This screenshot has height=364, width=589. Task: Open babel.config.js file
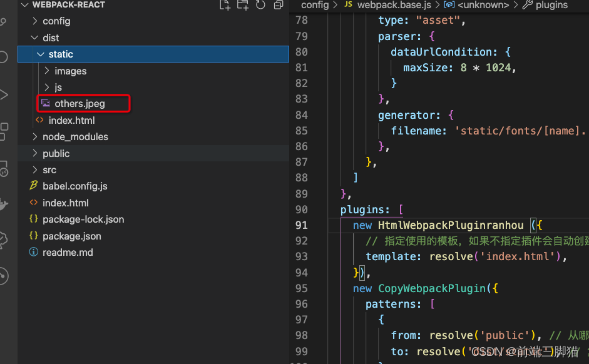[74, 186]
